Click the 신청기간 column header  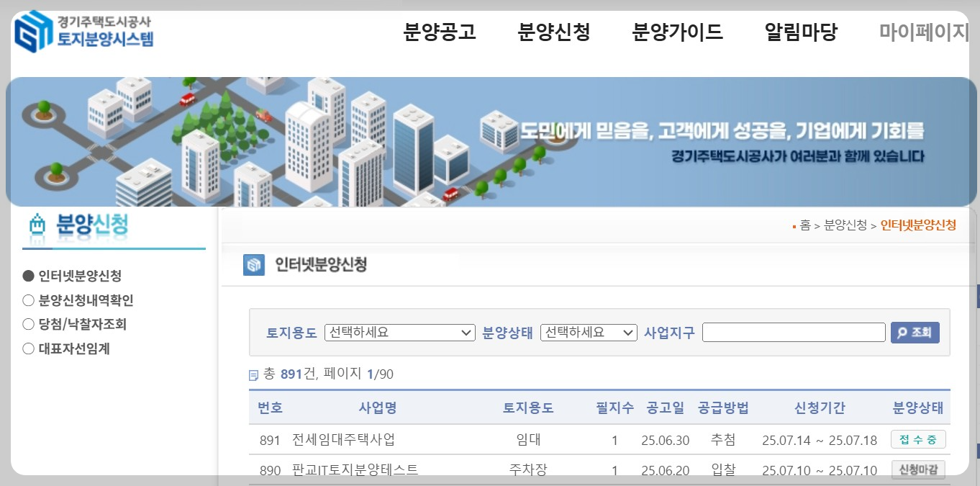coord(820,408)
